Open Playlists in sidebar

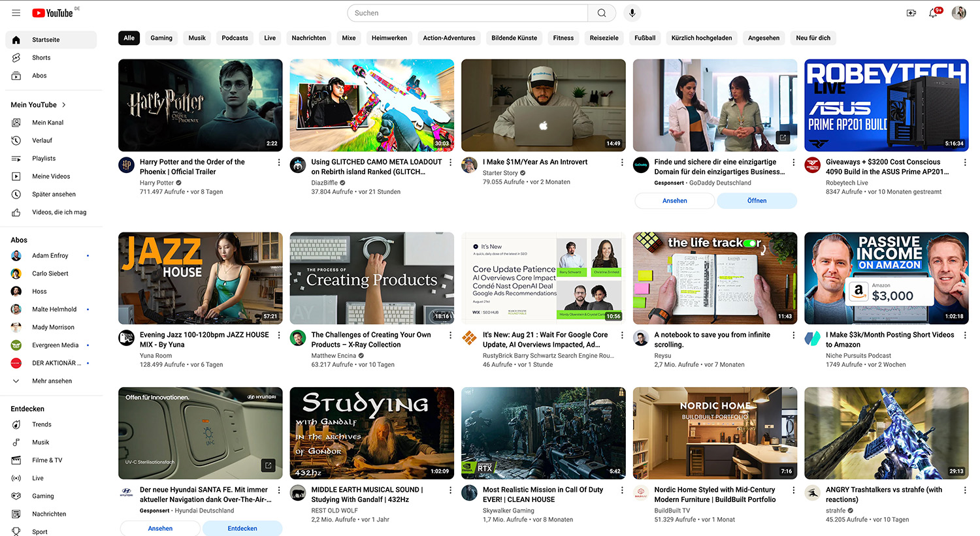point(51,159)
